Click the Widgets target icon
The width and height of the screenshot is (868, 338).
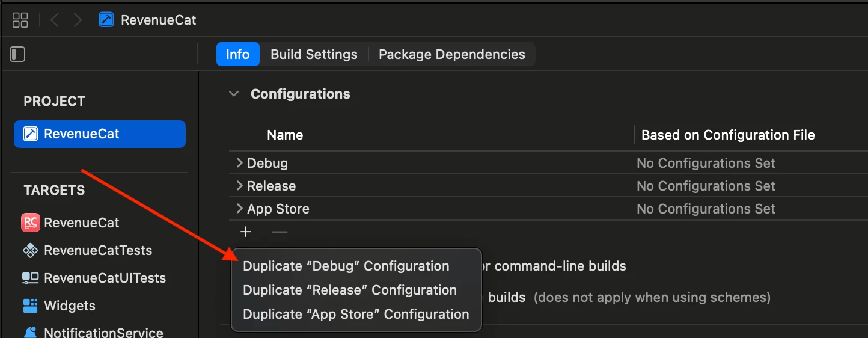point(30,306)
